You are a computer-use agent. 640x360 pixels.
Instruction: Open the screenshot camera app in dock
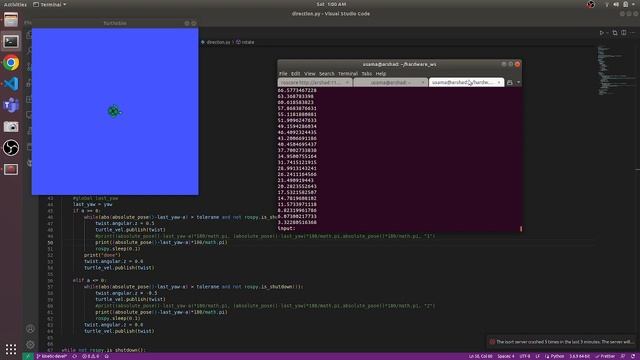click(11, 127)
